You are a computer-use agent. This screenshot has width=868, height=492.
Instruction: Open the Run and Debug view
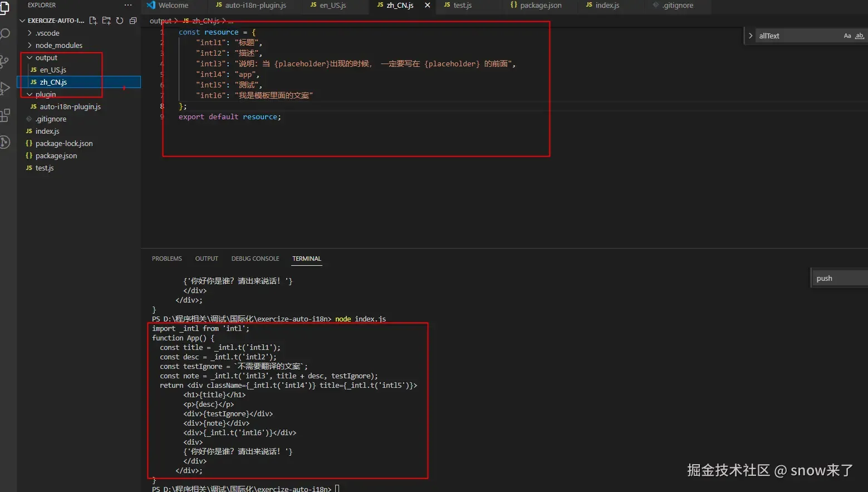(x=5, y=88)
